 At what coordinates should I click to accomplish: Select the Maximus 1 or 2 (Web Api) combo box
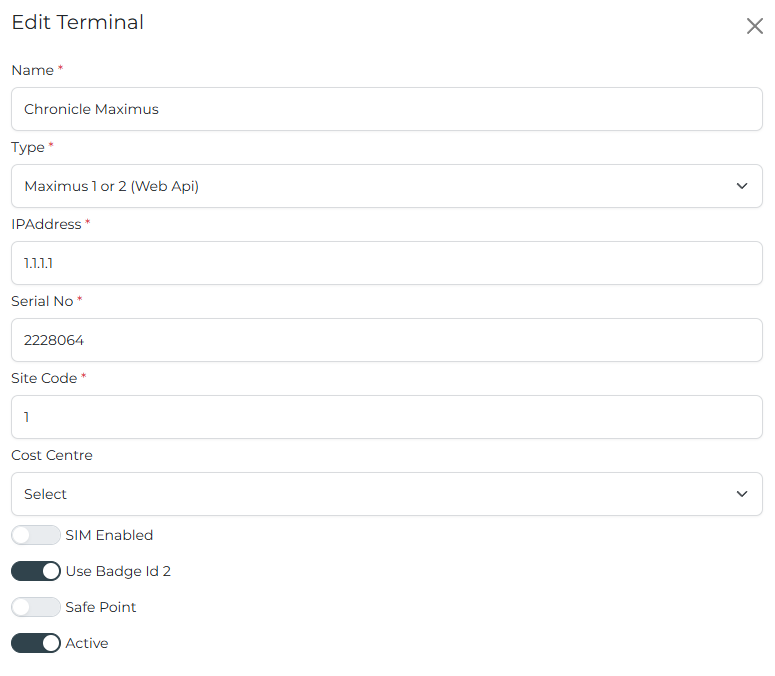[x=387, y=186]
